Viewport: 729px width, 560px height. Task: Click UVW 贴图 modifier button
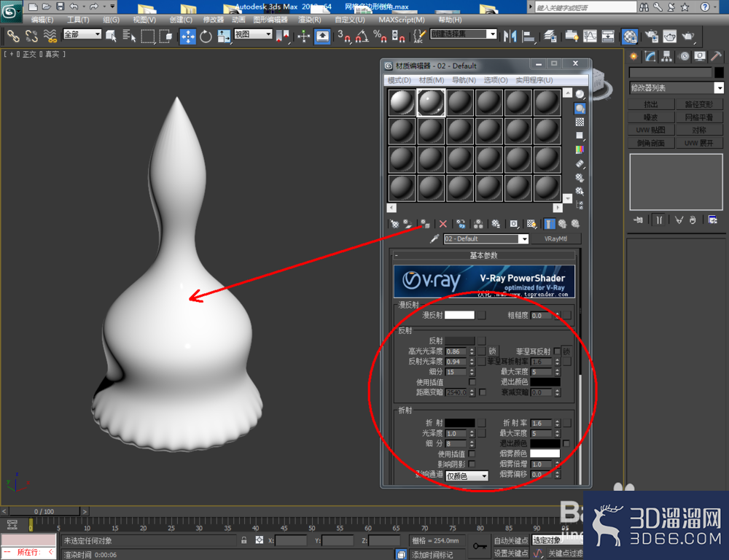click(651, 131)
